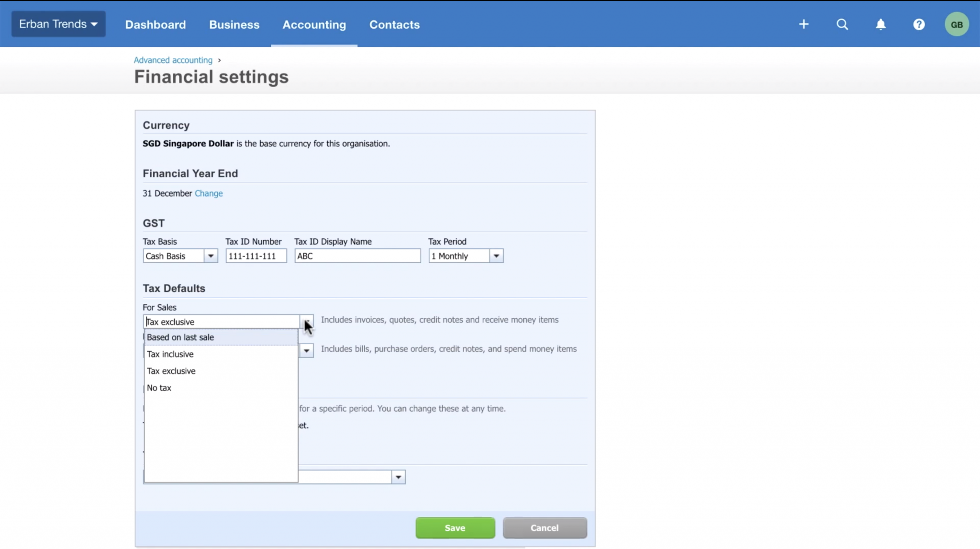
Task: Select Tax inclusive from the sales dropdown
Action: click(170, 354)
